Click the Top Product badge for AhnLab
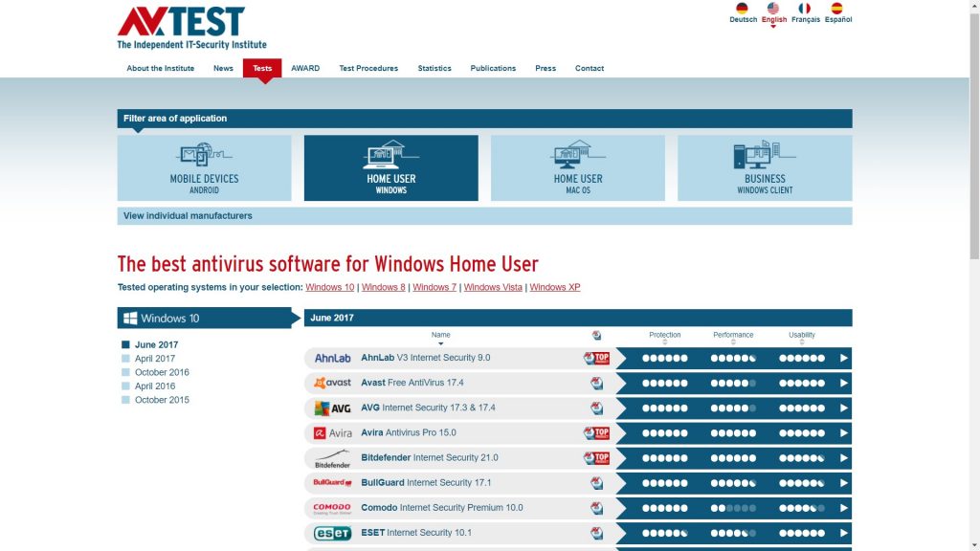980x551 pixels. pyautogui.click(x=596, y=358)
